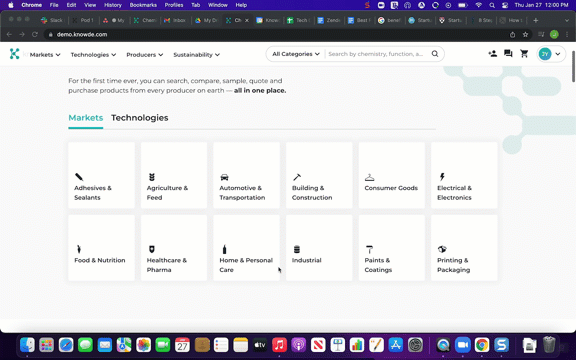This screenshot has height=360, width=576.
Task: Click the add person icon in header
Action: (493, 54)
